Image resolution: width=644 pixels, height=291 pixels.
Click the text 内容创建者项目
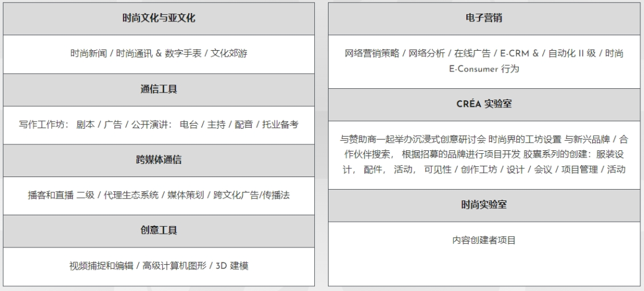pyautogui.click(x=484, y=240)
